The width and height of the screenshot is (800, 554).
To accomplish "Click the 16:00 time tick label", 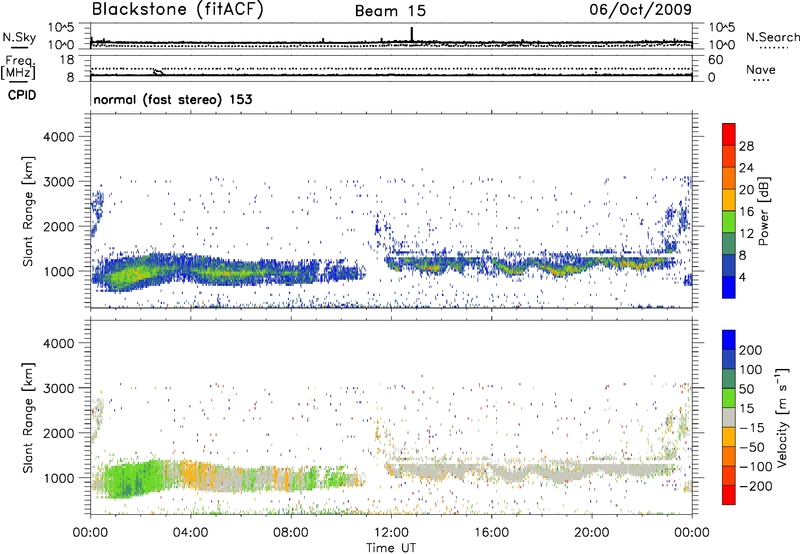I will tap(491, 533).
